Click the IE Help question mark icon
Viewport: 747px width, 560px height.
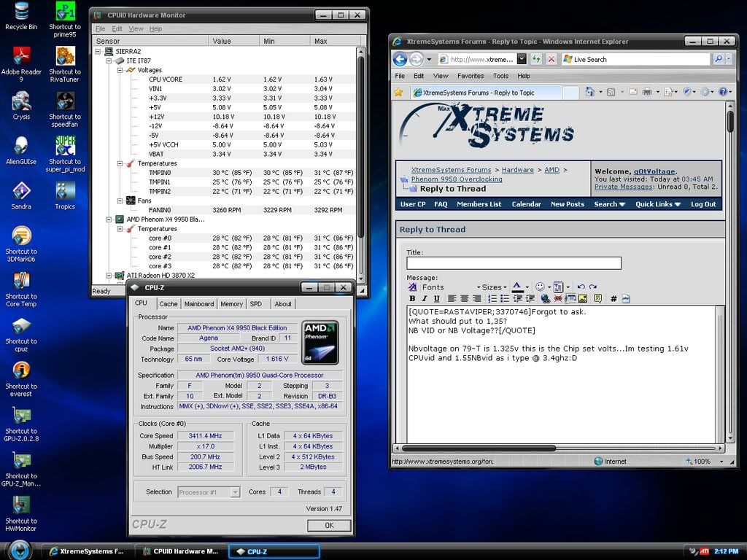[x=723, y=91]
